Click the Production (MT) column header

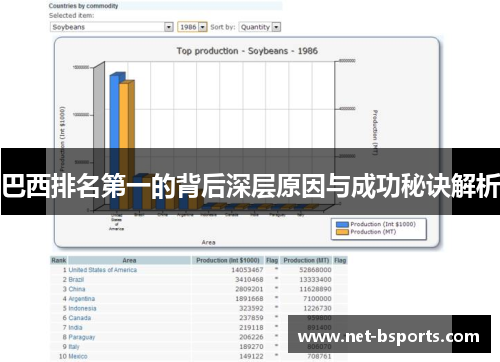pos(306,260)
